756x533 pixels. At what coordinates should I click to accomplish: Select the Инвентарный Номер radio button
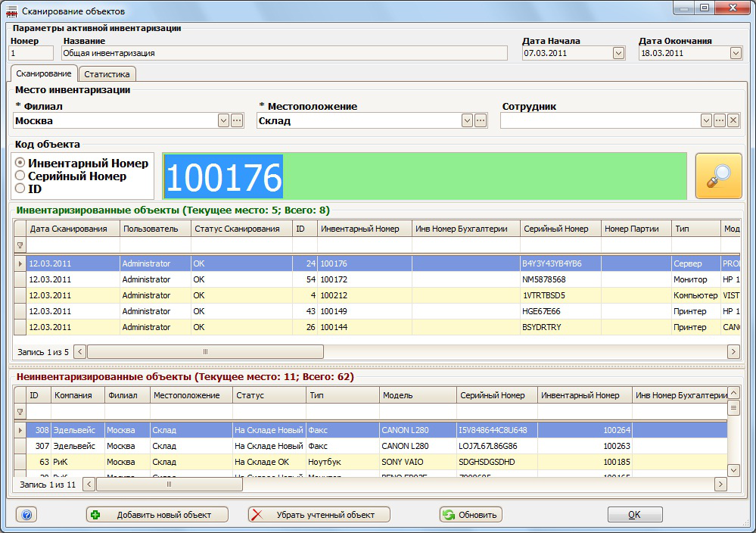tap(20, 164)
